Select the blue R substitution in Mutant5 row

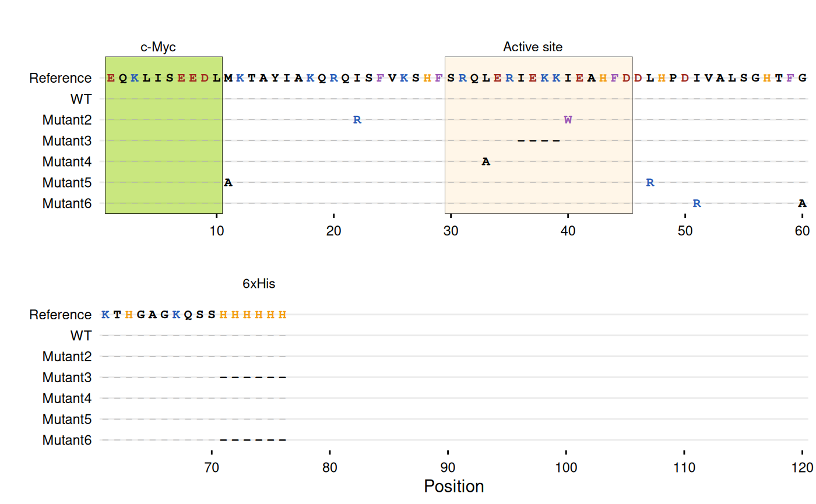pyautogui.click(x=650, y=183)
